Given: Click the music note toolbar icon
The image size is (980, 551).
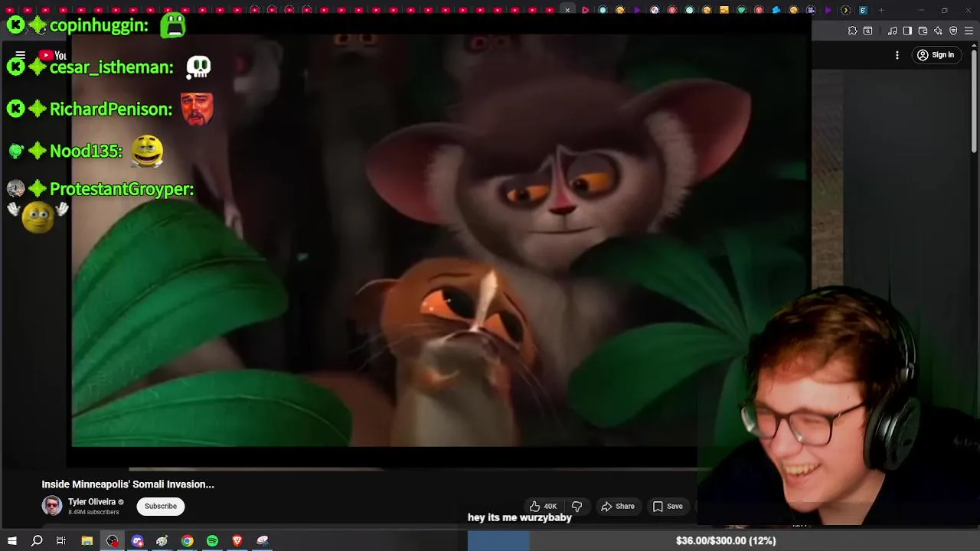Looking at the screenshot, I should (x=893, y=31).
